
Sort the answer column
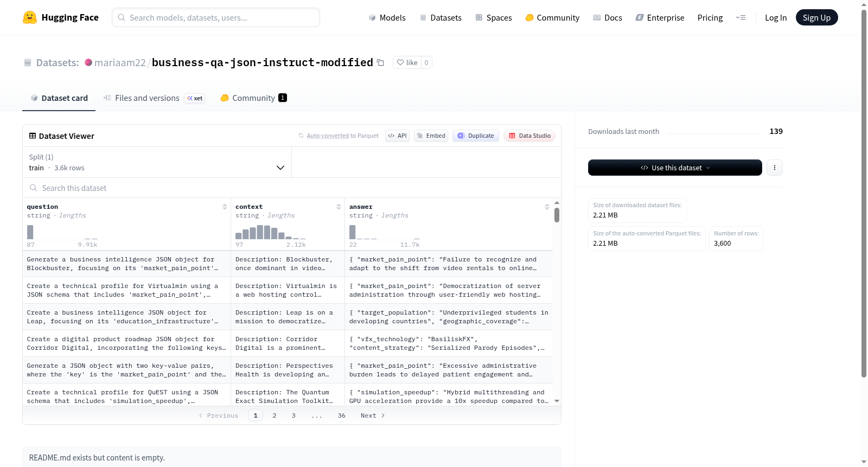click(x=547, y=207)
